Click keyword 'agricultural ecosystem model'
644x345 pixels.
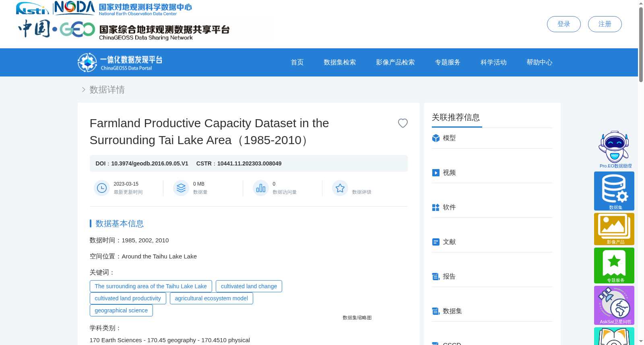pos(211,298)
